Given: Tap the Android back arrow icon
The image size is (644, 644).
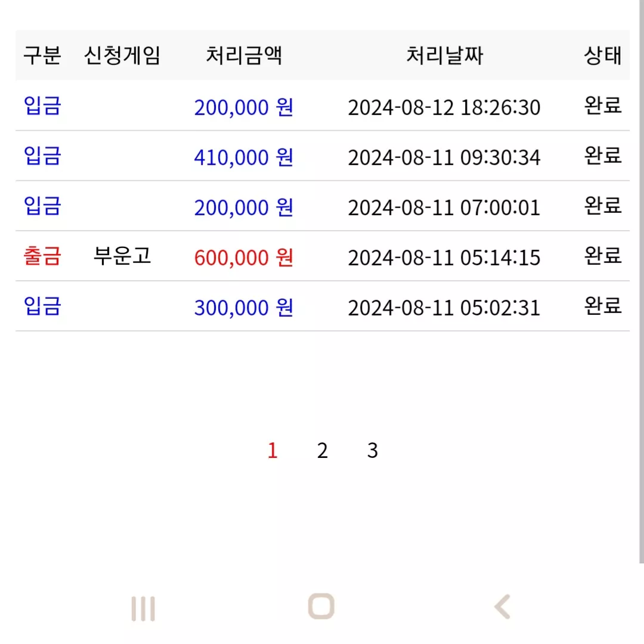Looking at the screenshot, I should [502, 606].
